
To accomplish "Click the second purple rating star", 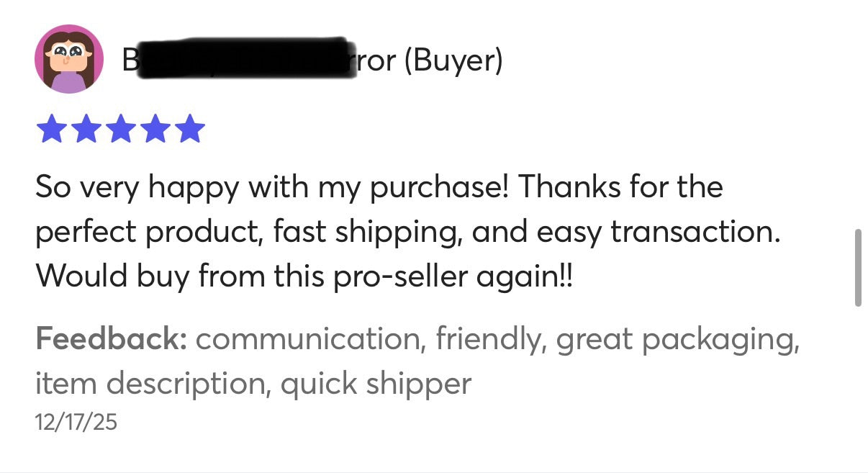I will (86, 130).
